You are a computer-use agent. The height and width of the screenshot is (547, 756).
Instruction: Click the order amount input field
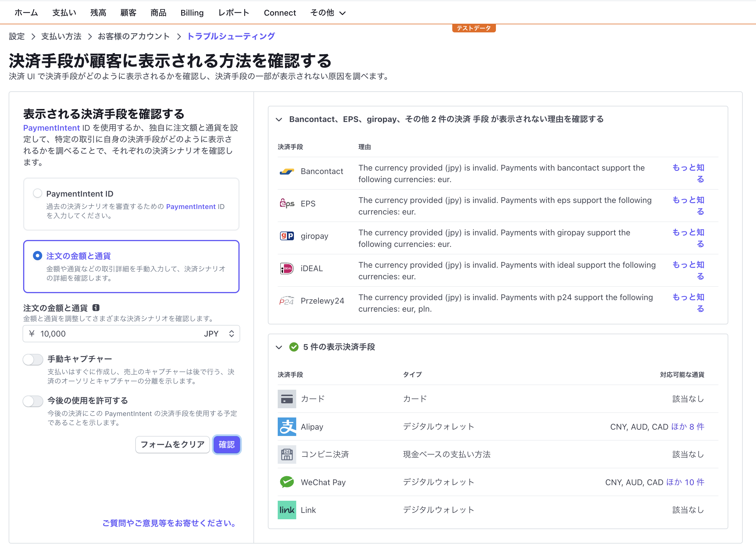[x=100, y=334]
